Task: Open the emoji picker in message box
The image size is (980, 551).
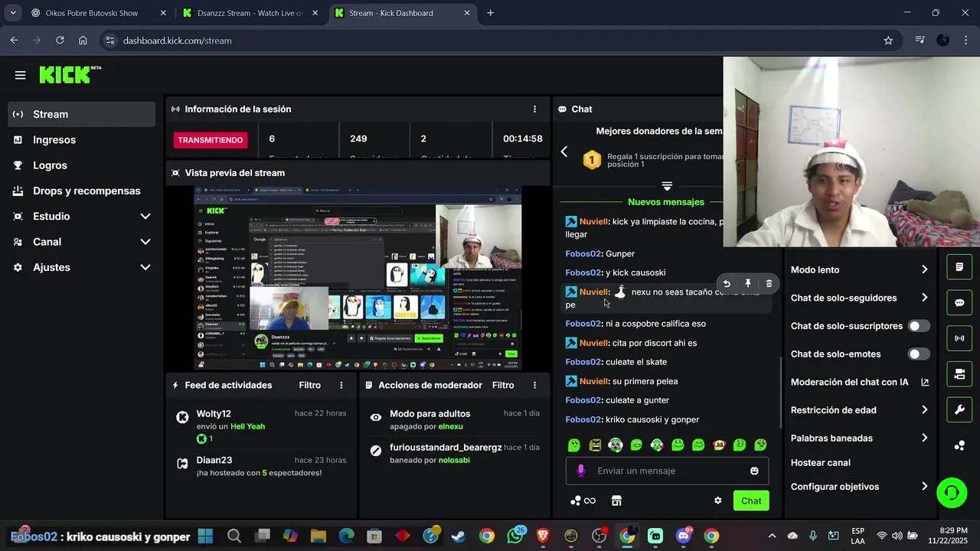Action: [x=754, y=471]
